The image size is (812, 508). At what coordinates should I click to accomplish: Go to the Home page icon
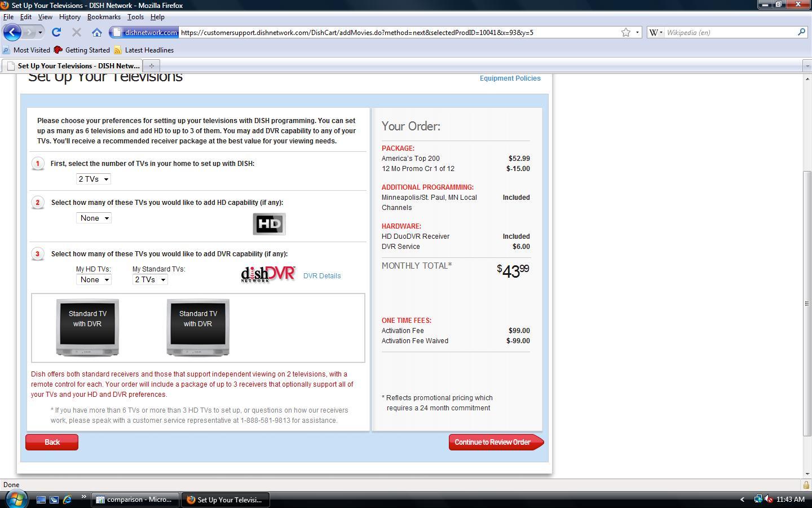click(x=97, y=32)
